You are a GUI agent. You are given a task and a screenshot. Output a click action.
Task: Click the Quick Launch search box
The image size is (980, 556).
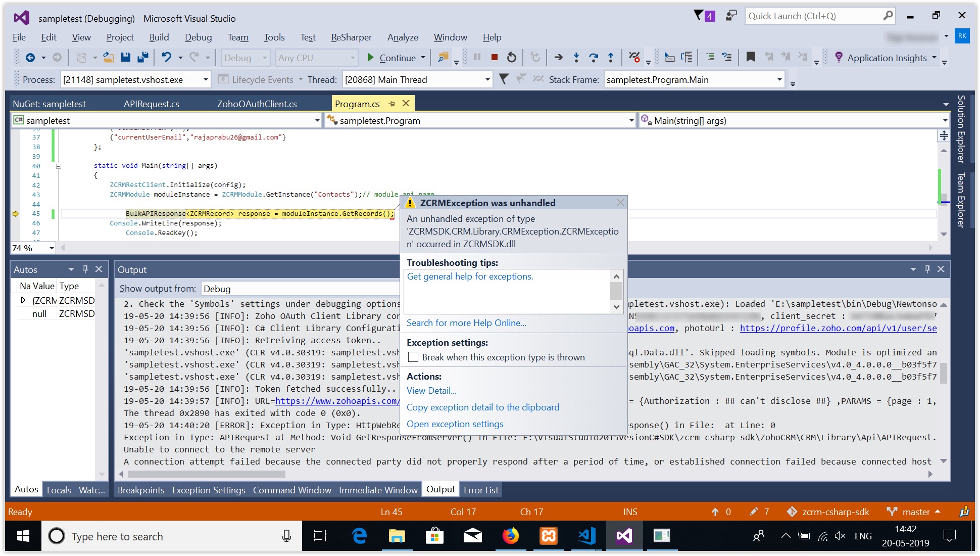point(820,16)
